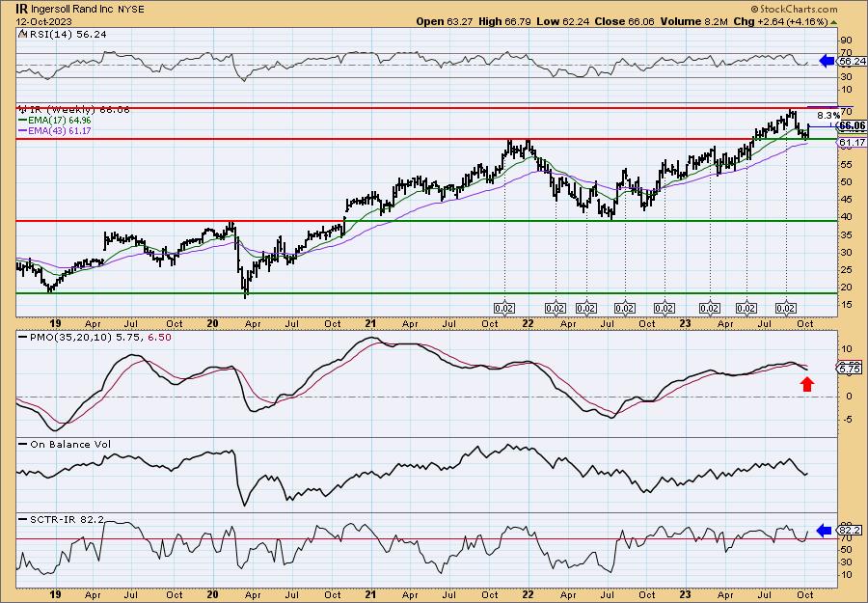Click the '8.3%' annotation near price high
The height and width of the screenshot is (603, 868).
tap(828, 116)
